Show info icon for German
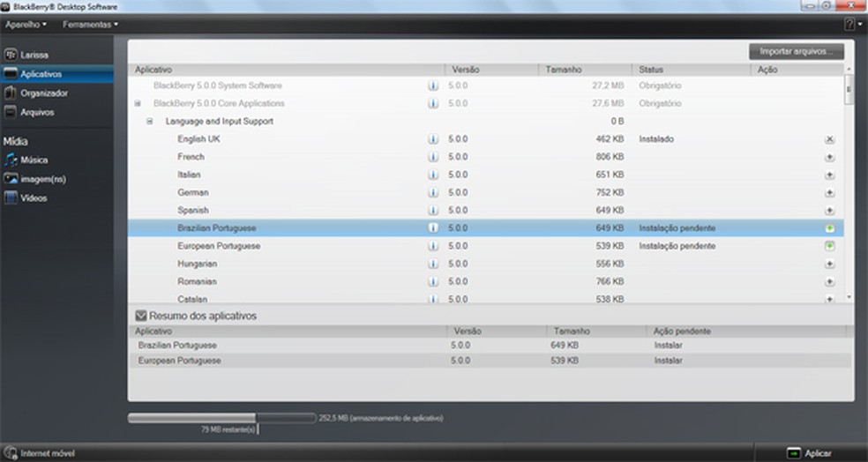868x462 pixels. tap(433, 192)
